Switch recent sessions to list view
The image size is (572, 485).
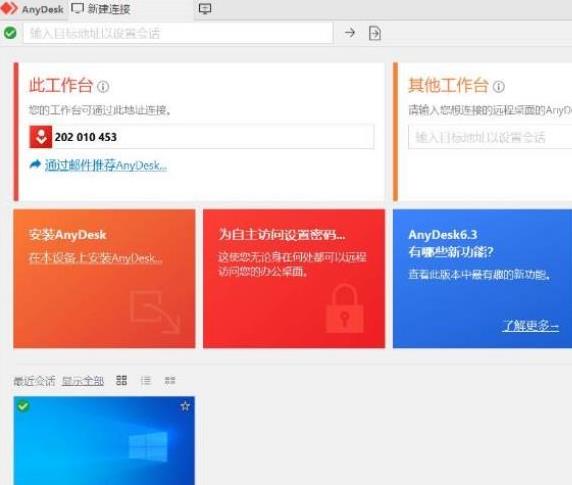click(x=146, y=380)
